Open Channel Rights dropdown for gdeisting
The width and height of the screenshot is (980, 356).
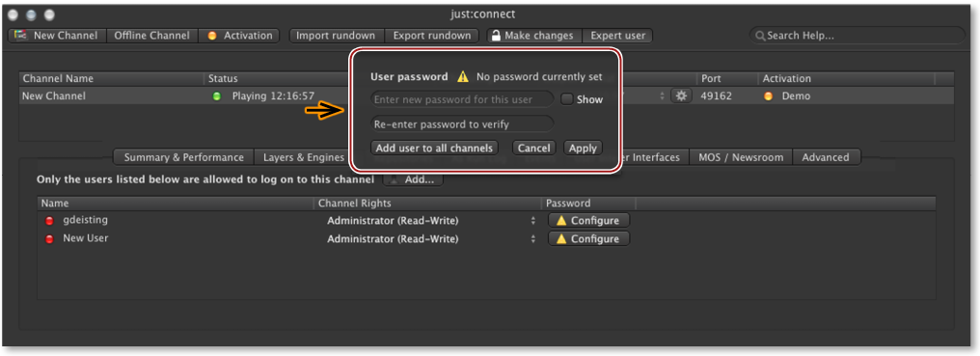point(431,221)
